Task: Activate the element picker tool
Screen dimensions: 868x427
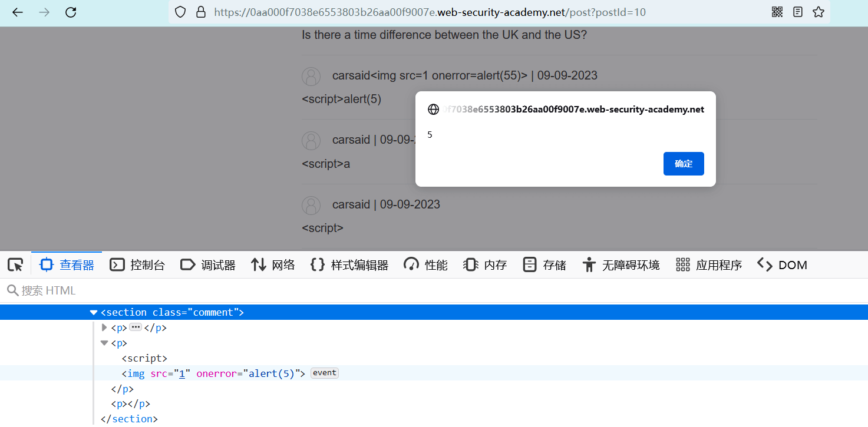Action: coord(15,265)
